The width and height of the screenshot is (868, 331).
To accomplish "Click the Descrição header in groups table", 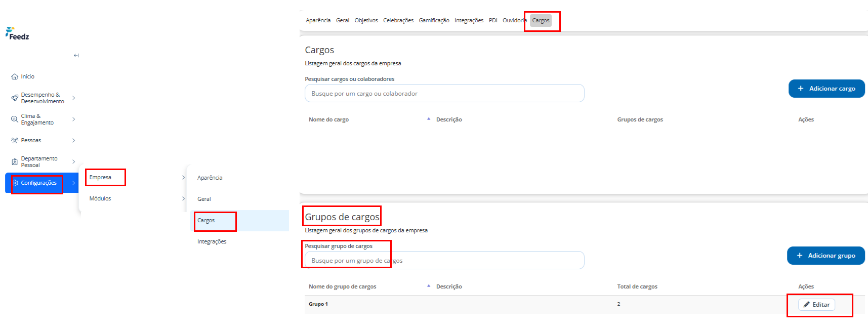I will [x=449, y=286].
